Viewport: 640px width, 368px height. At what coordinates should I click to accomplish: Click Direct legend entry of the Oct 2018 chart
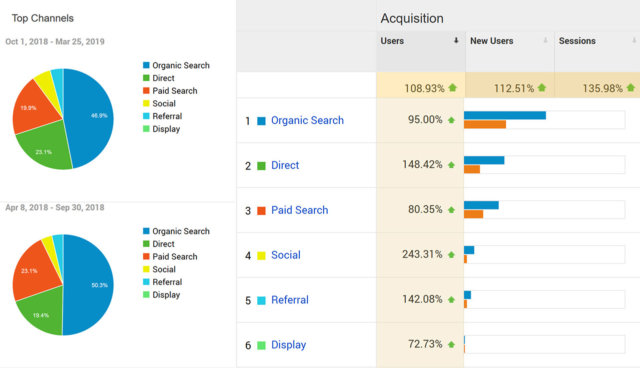coord(159,78)
